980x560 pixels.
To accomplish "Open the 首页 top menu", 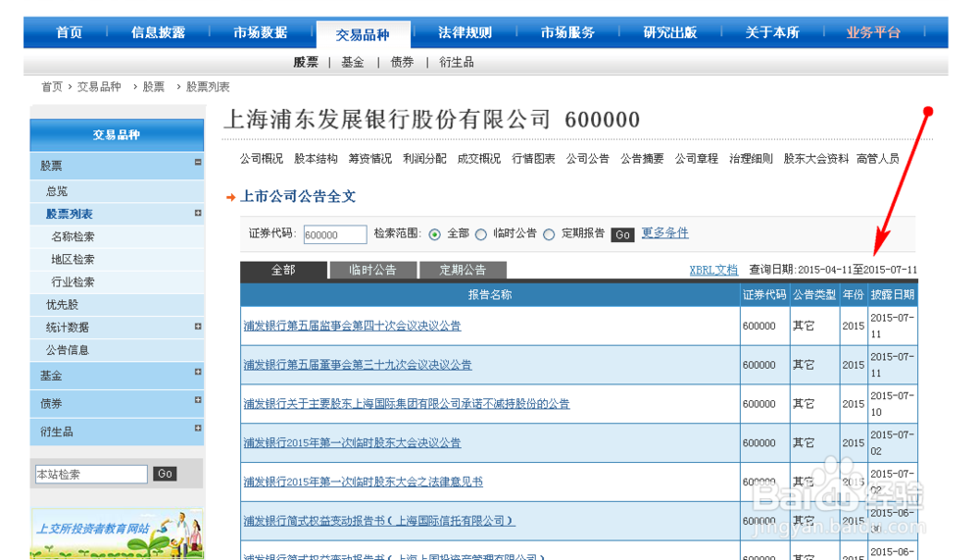I will pos(69,32).
